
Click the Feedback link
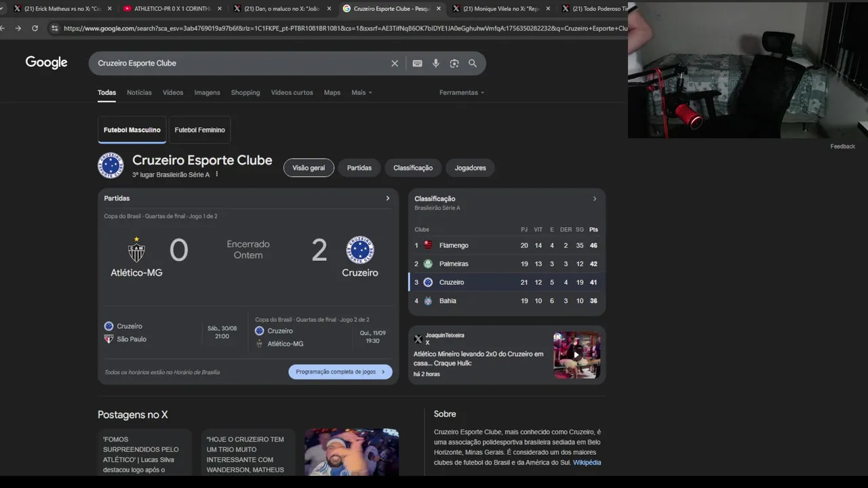(x=842, y=146)
